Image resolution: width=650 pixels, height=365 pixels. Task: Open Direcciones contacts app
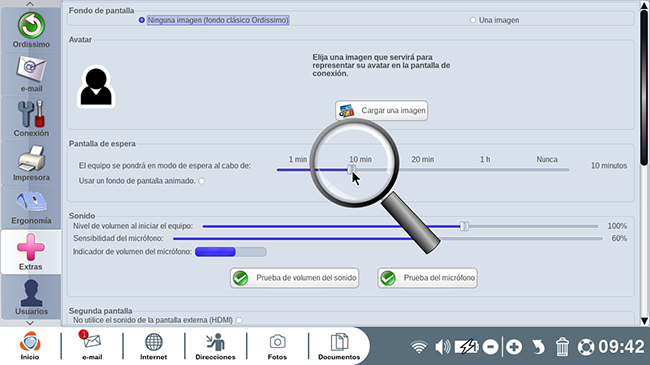coord(215,346)
